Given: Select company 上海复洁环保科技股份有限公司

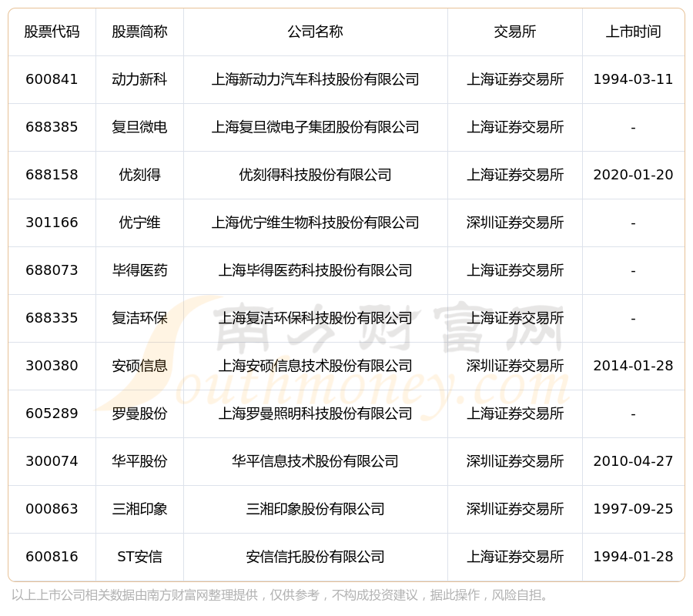Looking at the screenshot, I should pos(315,318).
